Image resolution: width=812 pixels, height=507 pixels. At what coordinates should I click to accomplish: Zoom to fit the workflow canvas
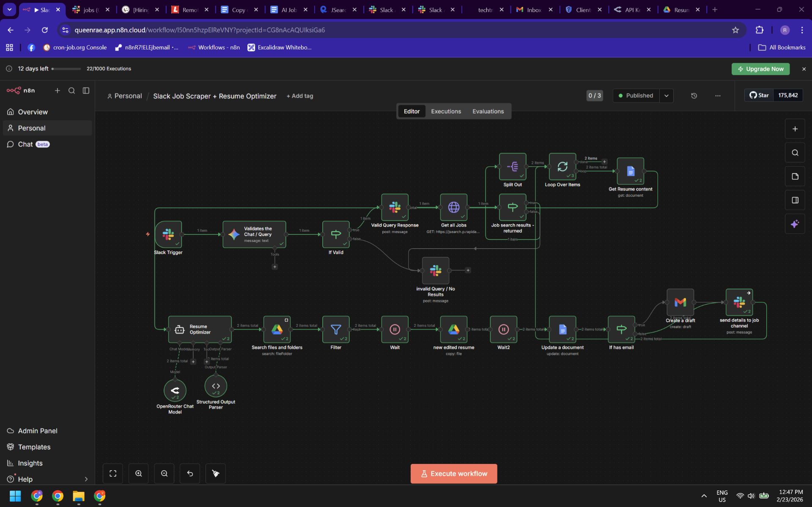tap(112, 474)
